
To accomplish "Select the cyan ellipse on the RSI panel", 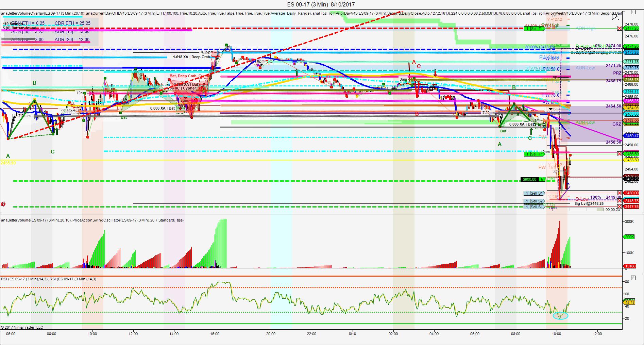I will pos(560,315).
